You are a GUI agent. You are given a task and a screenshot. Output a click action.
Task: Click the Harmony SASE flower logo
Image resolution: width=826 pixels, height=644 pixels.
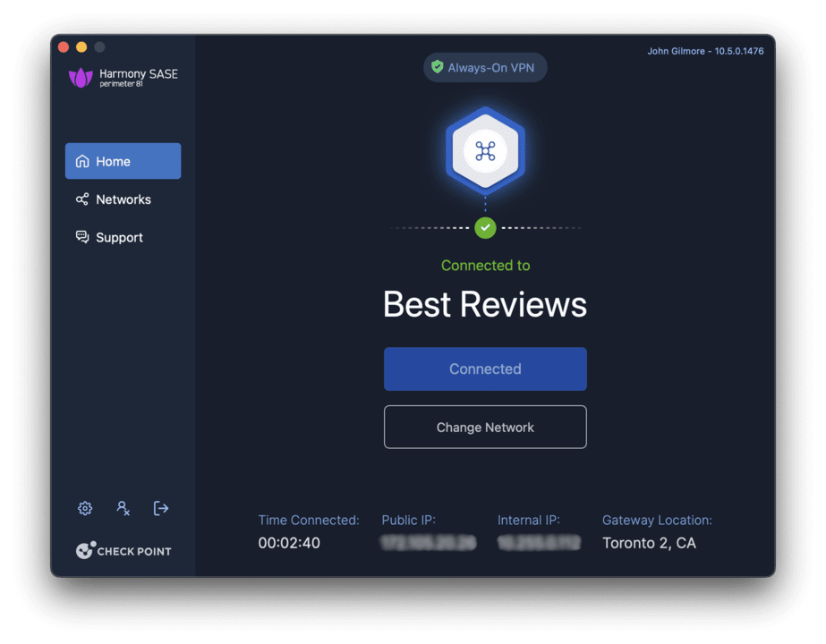pyautogui.click(x=82, y=79)
